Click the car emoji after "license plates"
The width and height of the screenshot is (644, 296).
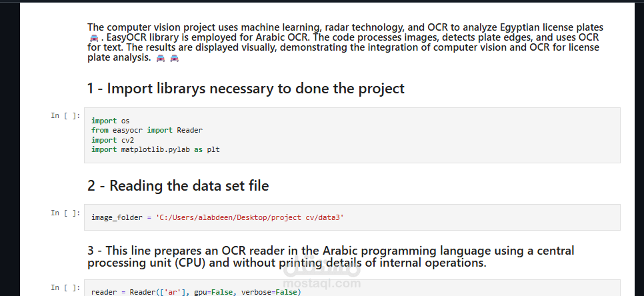(x=93, y=38)
